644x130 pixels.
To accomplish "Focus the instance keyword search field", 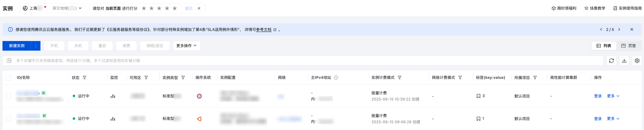I will (300, 61).
